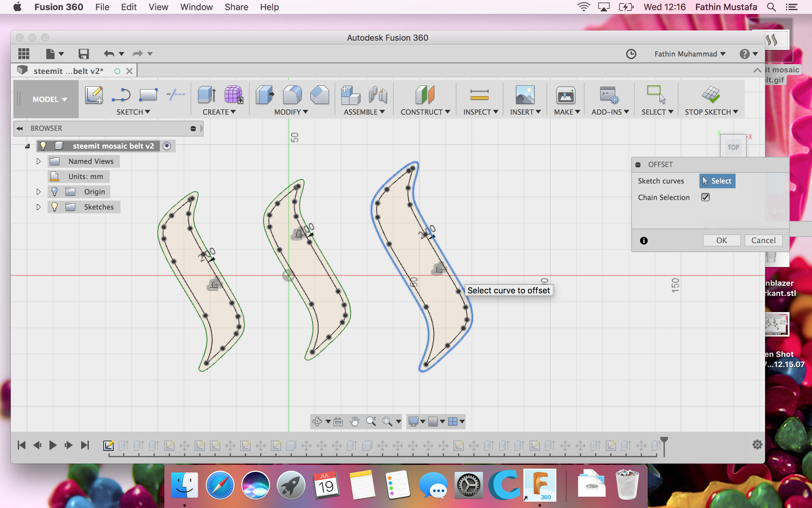Viewport: 812px width, 508px height.
Task: Open the Window menu
Action: [x=196, y=7]
